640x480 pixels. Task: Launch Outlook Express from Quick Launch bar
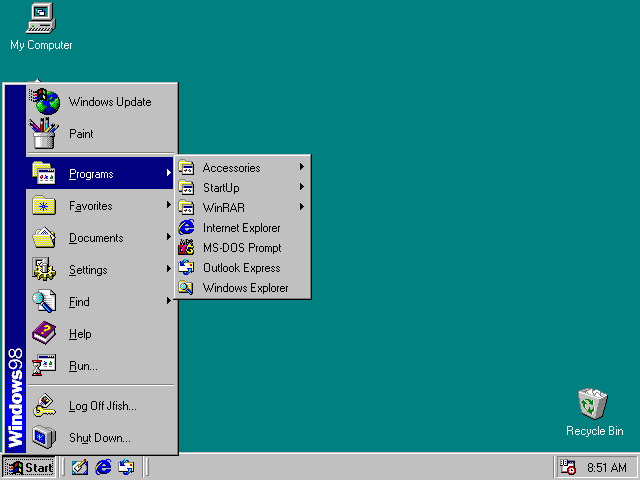pyautogui.click(x=126, y=467)
